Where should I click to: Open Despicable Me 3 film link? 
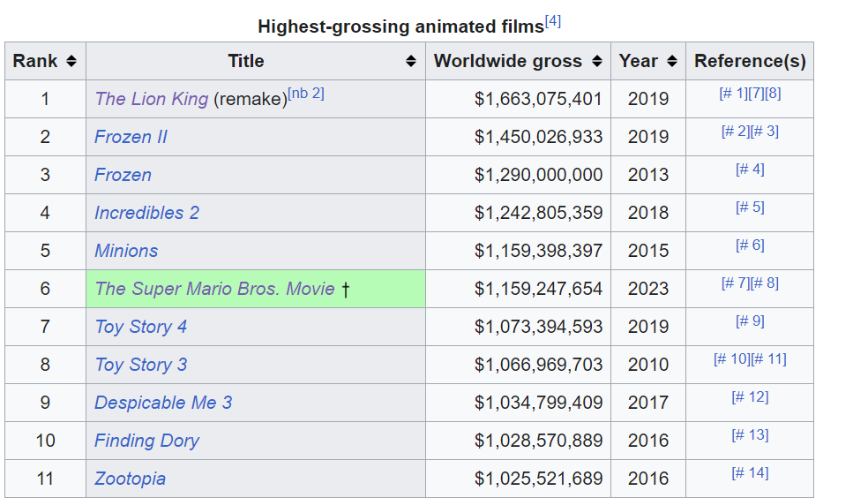pyautogui.click(x=163, y=403)
